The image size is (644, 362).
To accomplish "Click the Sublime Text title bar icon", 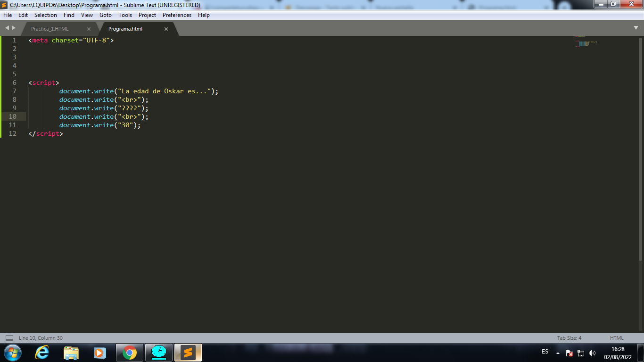I will [5, 5].
